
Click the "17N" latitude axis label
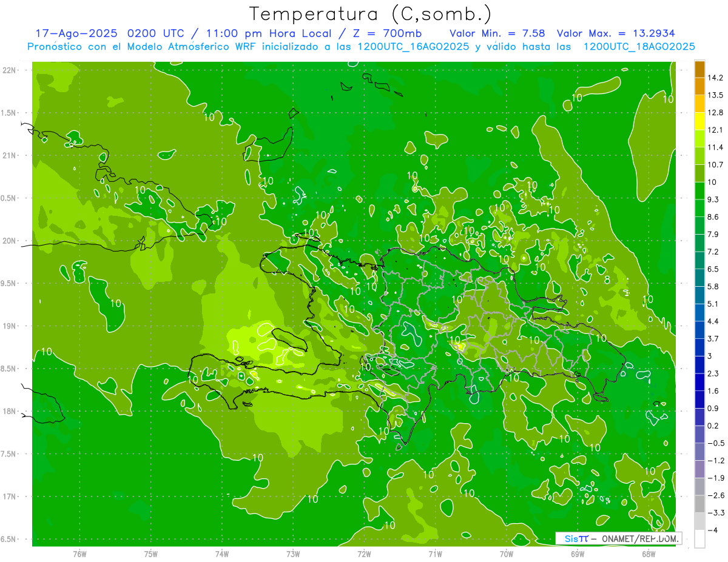coord(9,497)
